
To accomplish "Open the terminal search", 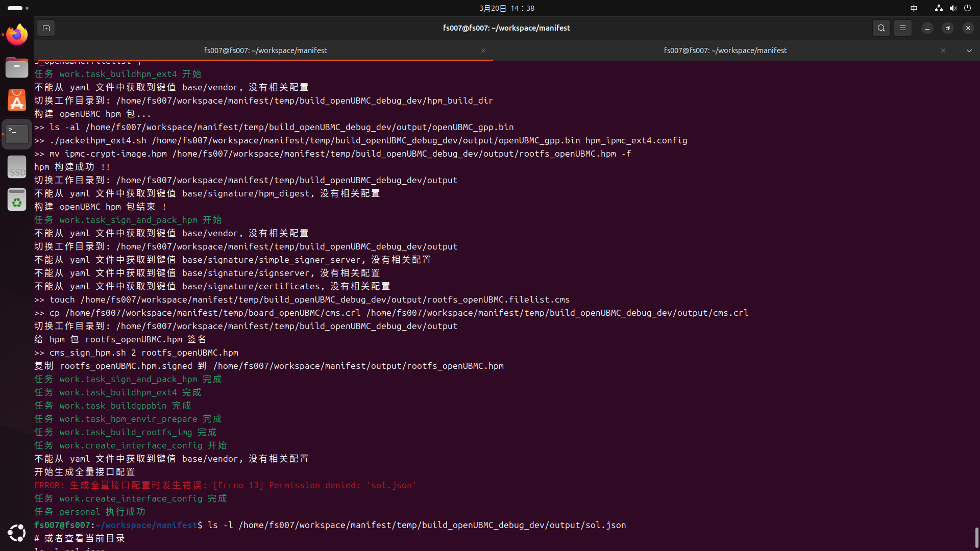I will 881,28.
